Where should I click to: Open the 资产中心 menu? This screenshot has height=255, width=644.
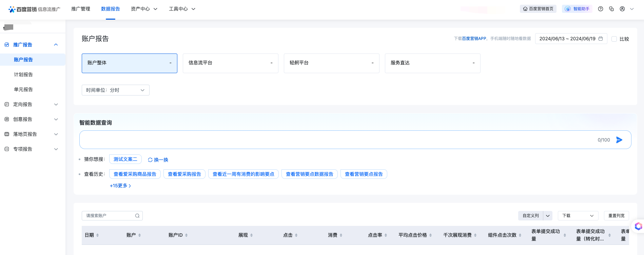pos(144,9)
